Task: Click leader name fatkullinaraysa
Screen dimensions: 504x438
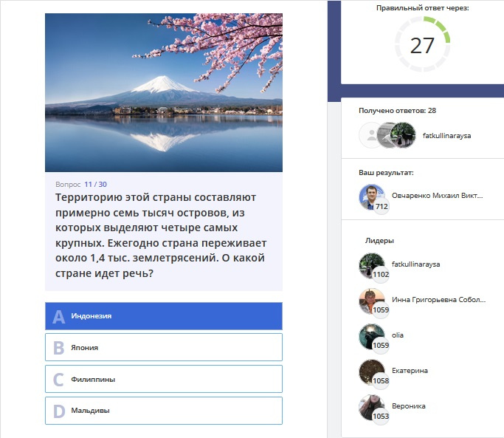Action: pyautogui.click(x=415, y=264)
